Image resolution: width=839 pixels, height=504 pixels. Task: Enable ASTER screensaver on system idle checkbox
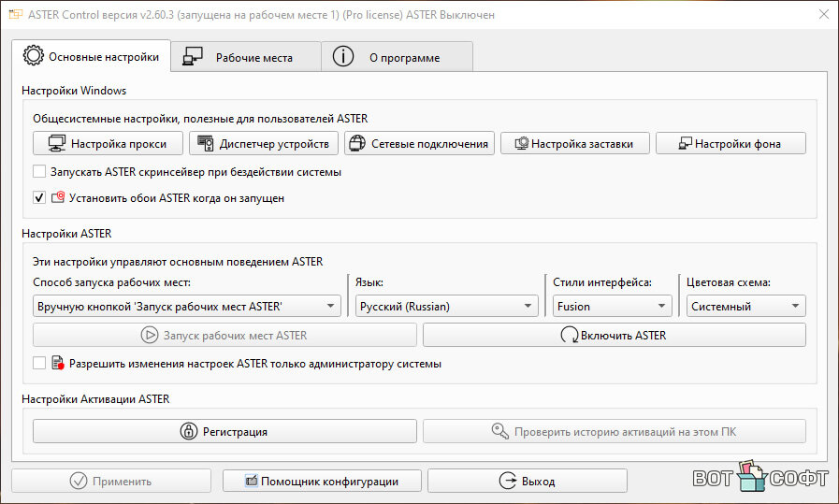(x=39, y=172)
